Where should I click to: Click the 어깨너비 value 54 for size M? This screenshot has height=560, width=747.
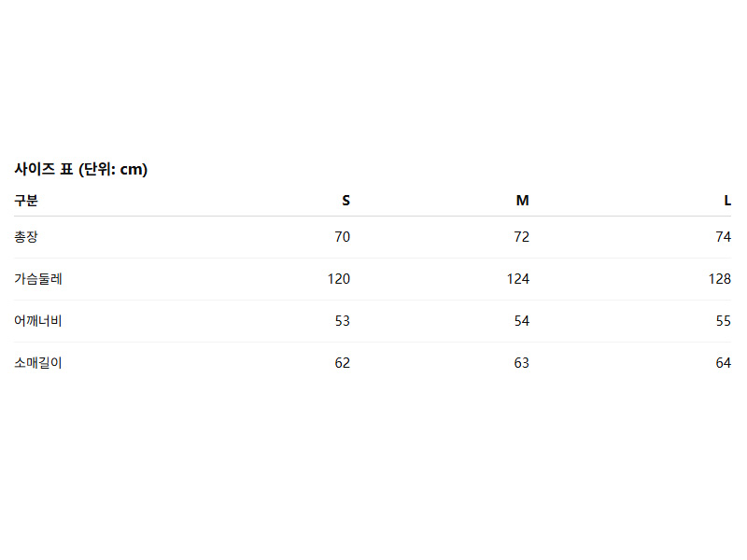pyautogui.click(x=521, y=321)
